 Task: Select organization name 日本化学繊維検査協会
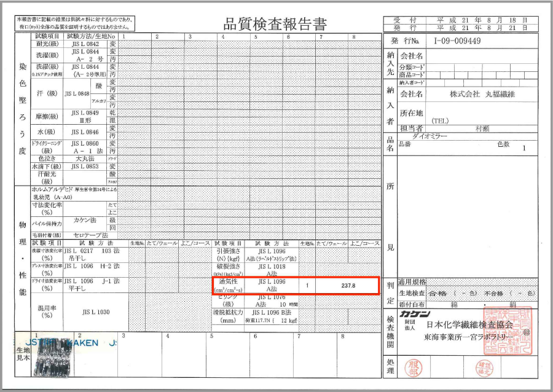pyautogui.click(x=469, y=324)
